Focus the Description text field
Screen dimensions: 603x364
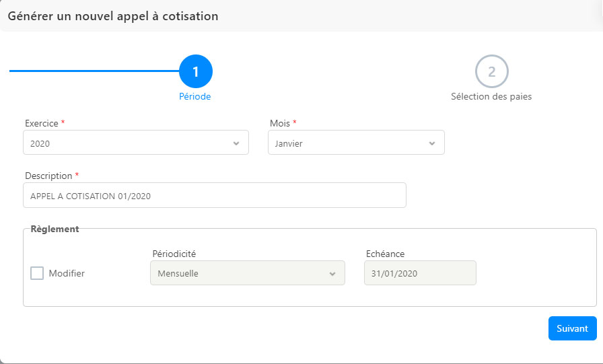215,195
